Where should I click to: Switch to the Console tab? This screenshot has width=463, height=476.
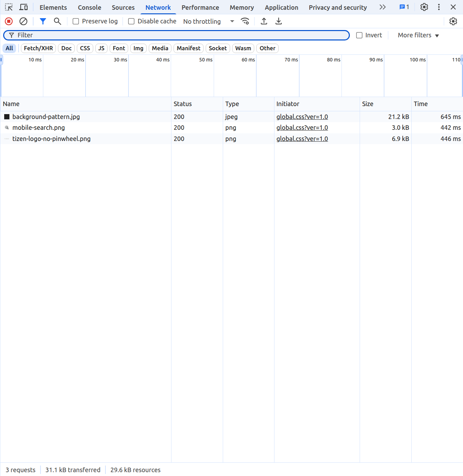point(89,7)
